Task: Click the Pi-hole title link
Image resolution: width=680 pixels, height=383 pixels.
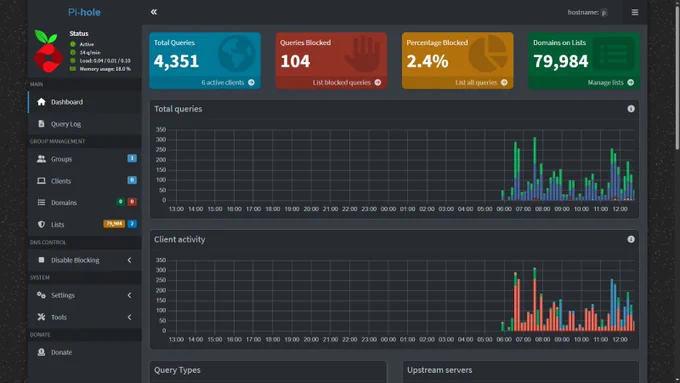Action: tap(84, 12)
